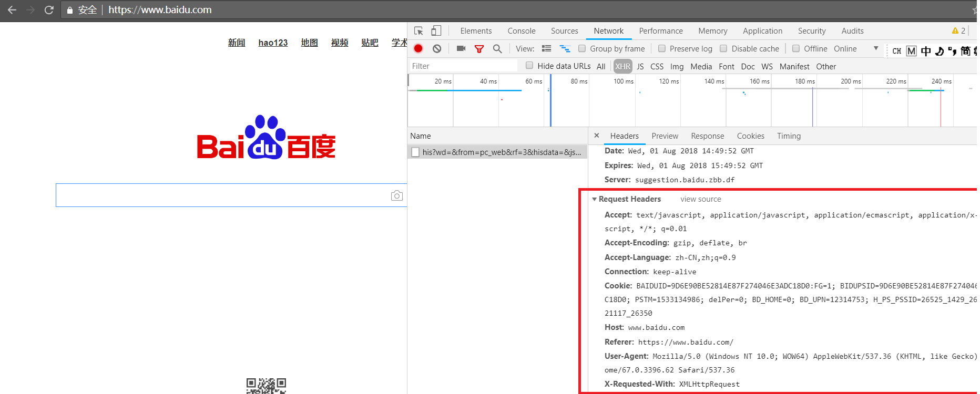Open the Online throttling dropdown
Screen dimensions: 980x394
[856, 48]
